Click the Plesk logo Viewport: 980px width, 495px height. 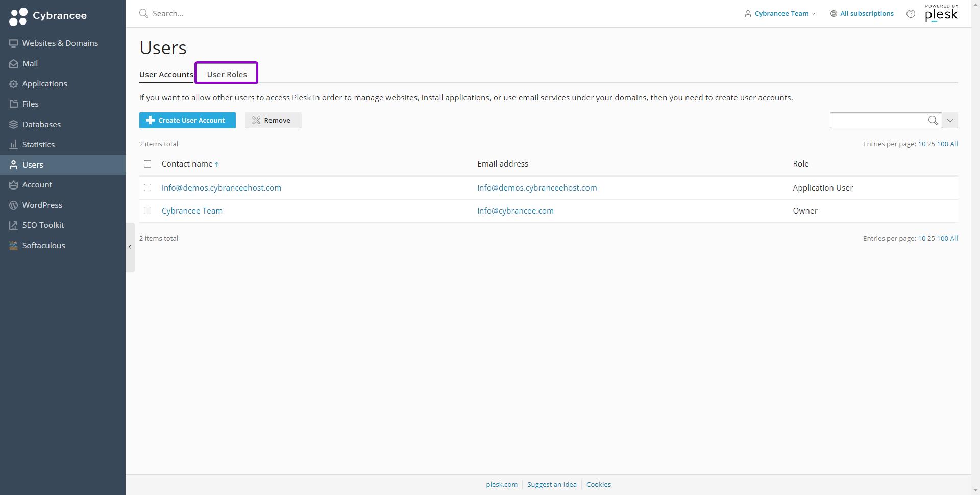click(x=941, y=13)
